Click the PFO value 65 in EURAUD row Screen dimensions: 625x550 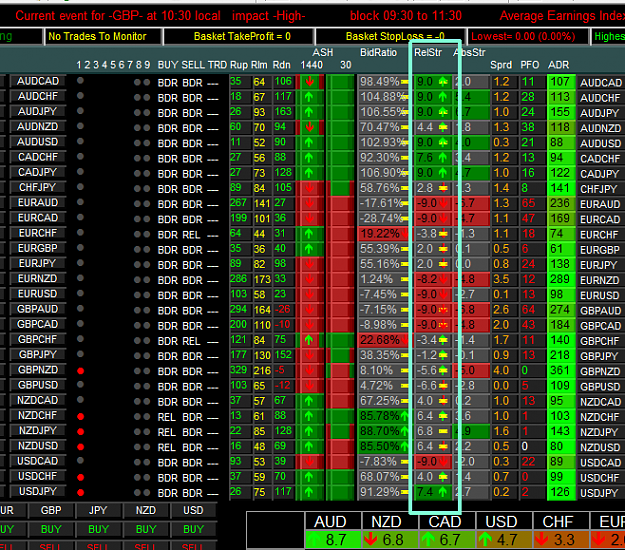click(x=528, y=203)
